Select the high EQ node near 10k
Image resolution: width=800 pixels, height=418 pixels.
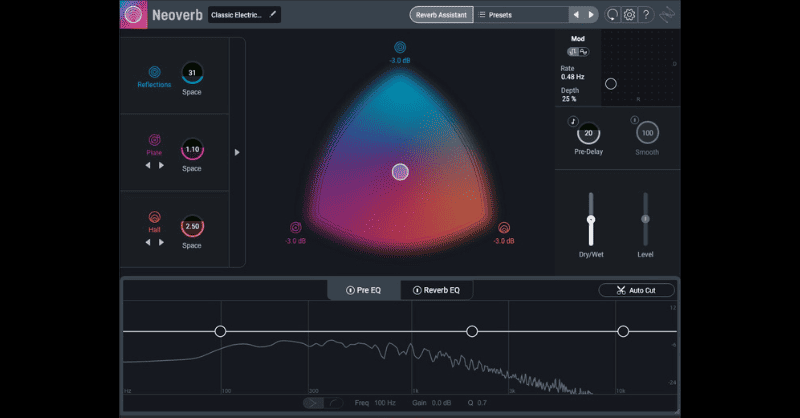point(623,331)
